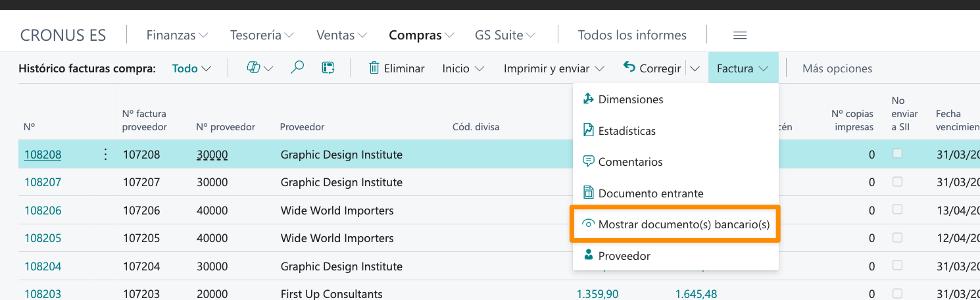Check No enviar a SII for invoice 108207
The height and width of the screenshot is (300, 980).
896,182
